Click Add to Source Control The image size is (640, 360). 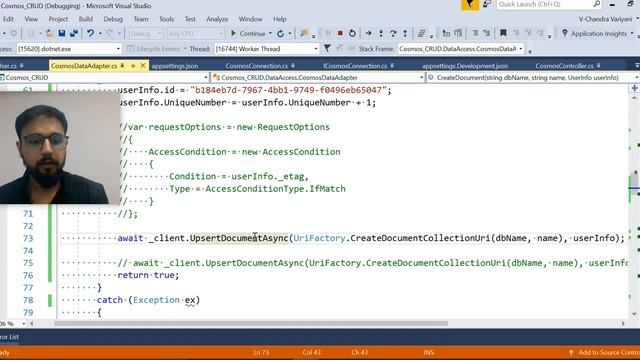(x=604, y=352)
